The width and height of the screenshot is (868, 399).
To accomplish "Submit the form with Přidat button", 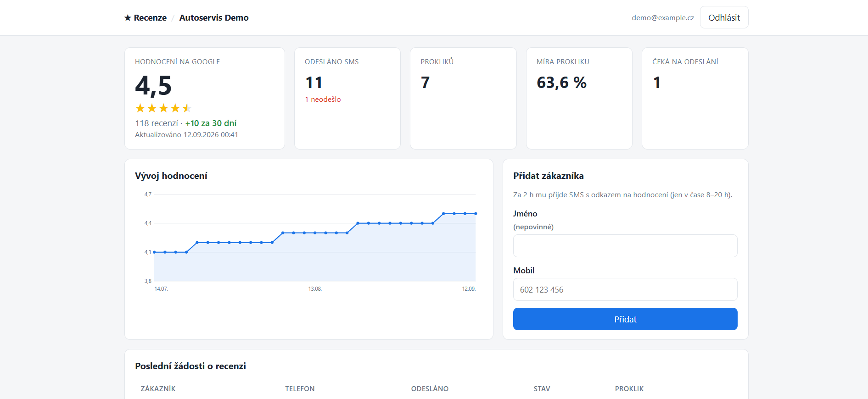I will click(x=625, y=319).
